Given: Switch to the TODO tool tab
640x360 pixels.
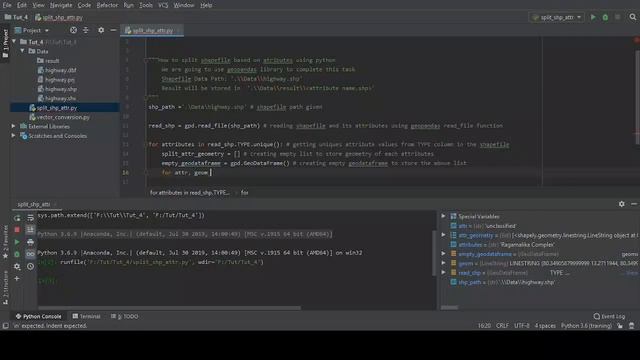Looking at the screenshot, I should point(125,316).
